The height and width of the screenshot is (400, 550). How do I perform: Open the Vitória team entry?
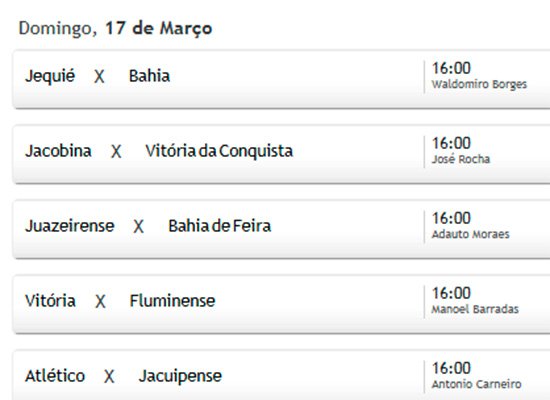[50, 301]
